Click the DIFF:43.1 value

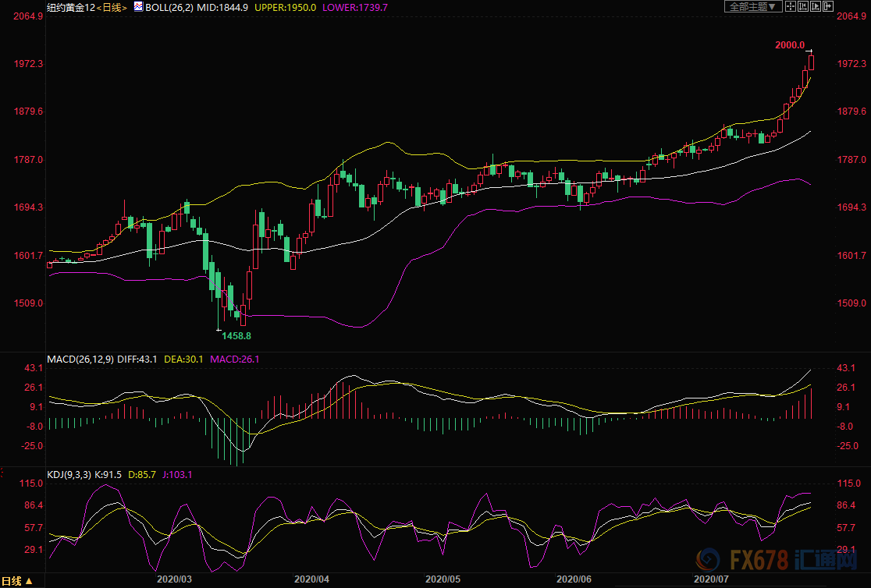coord(137,360)
